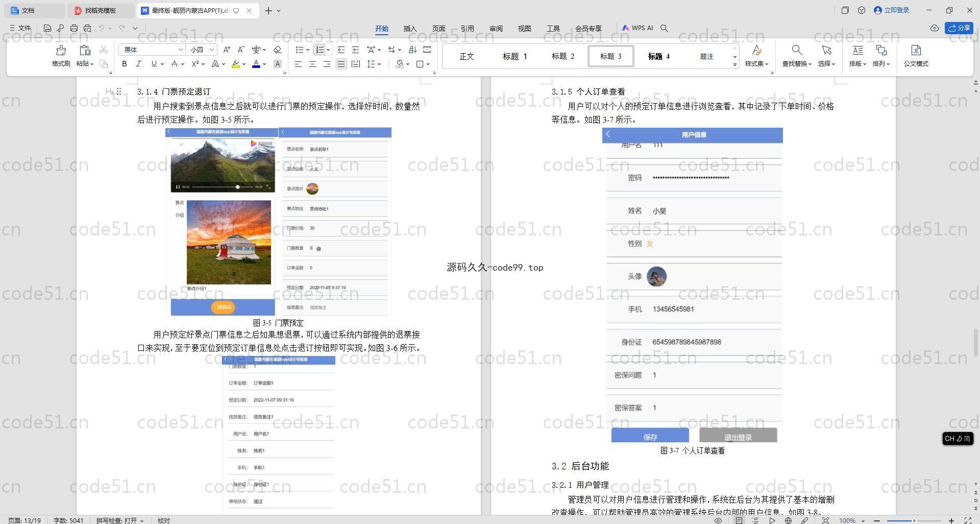Screen dimensions: 980x524
Task: Click the 立即登录 login button
Action: pos(892,10)
